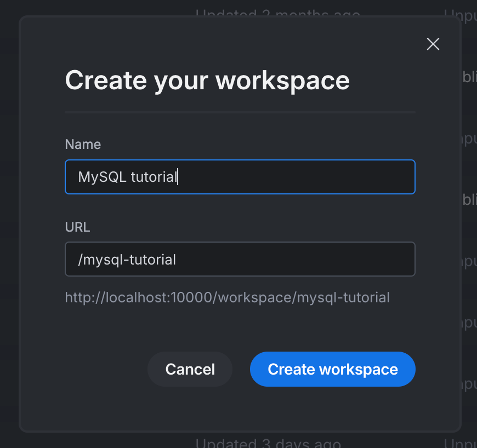Close the Create your workspace dialog
The width and height of the screenshot is (477, 448).
[x=433, y=44]
